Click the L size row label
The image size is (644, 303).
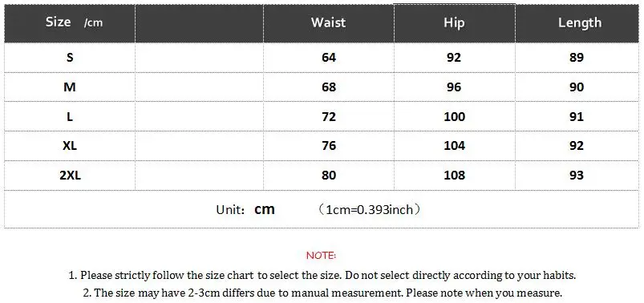70,116
